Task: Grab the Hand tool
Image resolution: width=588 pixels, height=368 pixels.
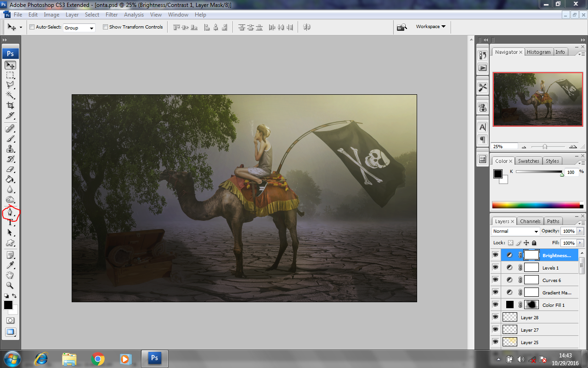Action: 10,275
